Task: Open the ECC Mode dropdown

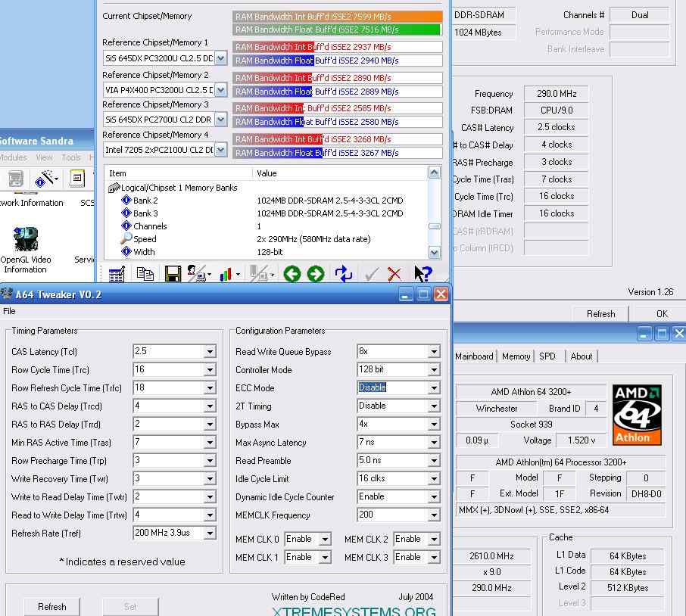Action: point(434,387)
